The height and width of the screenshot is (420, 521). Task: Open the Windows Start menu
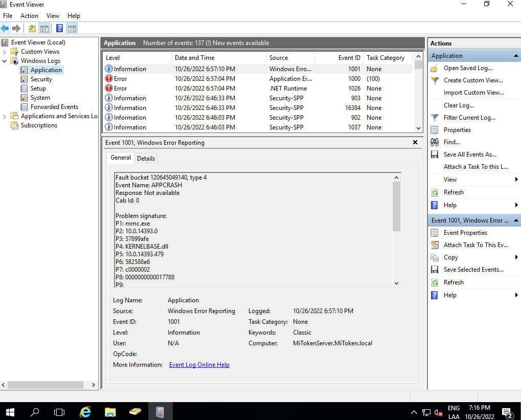pyautogui.click(x=10, y=412)
